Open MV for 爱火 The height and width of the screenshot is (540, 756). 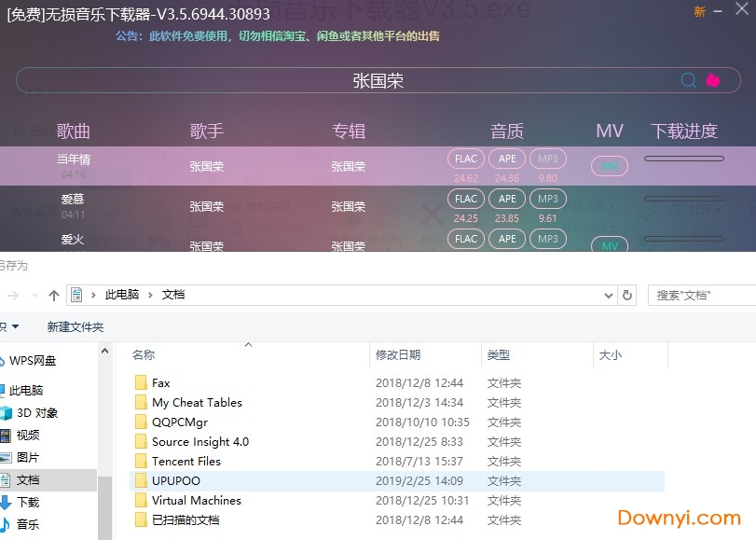609,246
